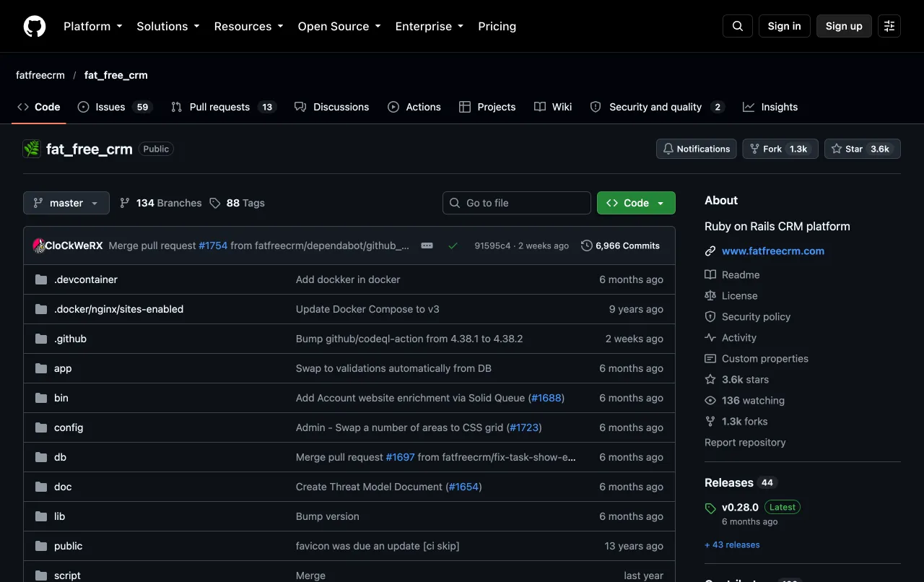The image size is (924, 582).
Task: Click the .devcontainer folder icon
Action: (41, 279)
